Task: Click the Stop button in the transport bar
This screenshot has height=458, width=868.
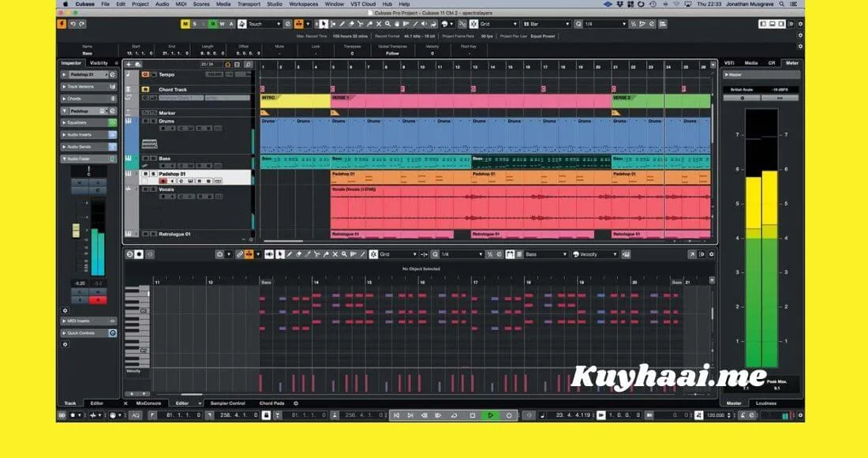Action: (x=472, y=415)
